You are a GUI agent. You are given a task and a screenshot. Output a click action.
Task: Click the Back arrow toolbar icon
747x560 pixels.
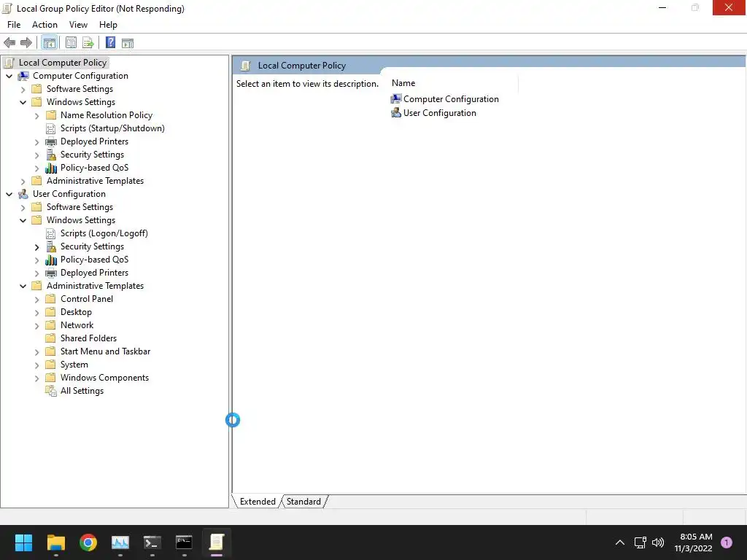click(9, 43)
